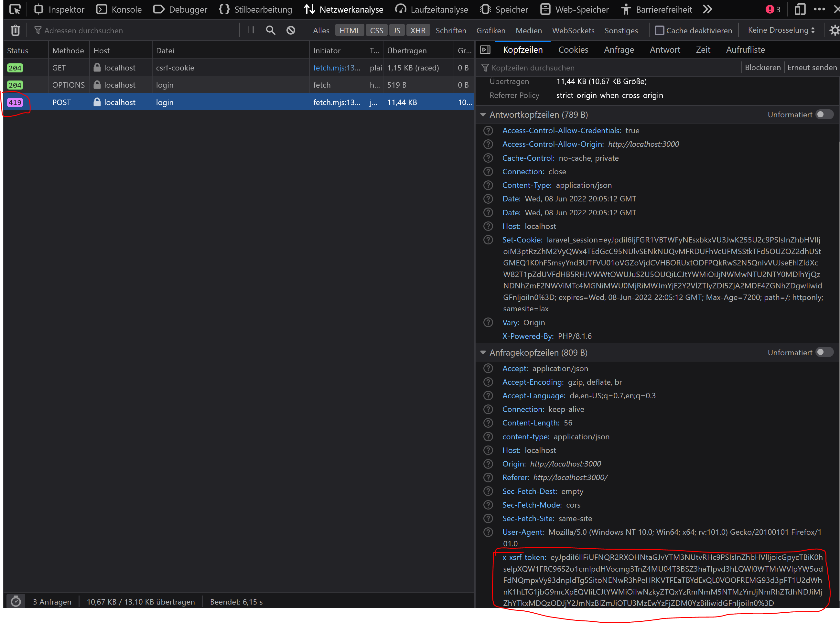The image size is (840, 623).
Task: Enable the Cache deaktivieren checkbox
Action: click(659, 30)
